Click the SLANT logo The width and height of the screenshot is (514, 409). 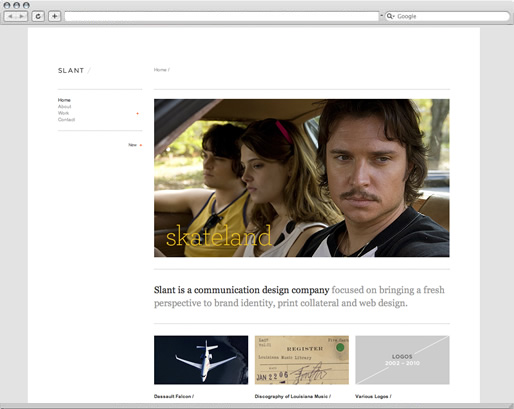click(71, 70)
